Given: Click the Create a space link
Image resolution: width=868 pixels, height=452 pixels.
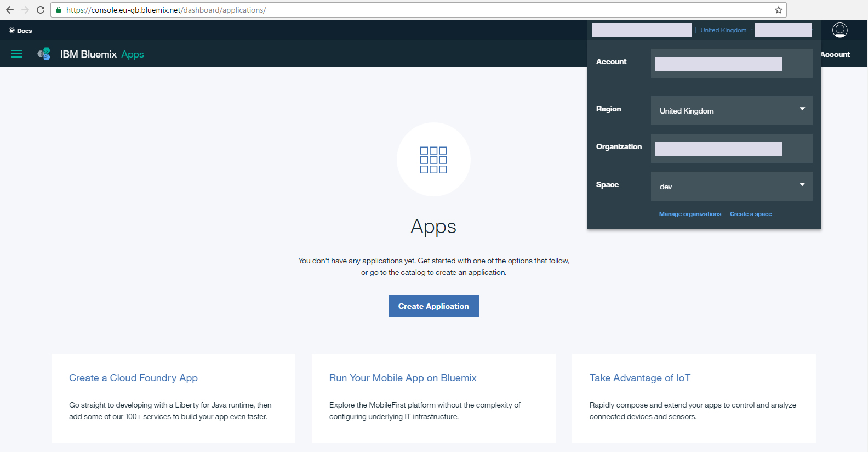Looking at the screenshot, I should point(751,214).
